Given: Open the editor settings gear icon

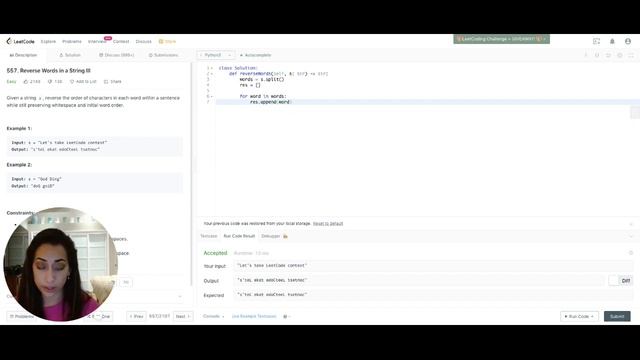Looking at the screenshot, I should (x=620, y=55).
